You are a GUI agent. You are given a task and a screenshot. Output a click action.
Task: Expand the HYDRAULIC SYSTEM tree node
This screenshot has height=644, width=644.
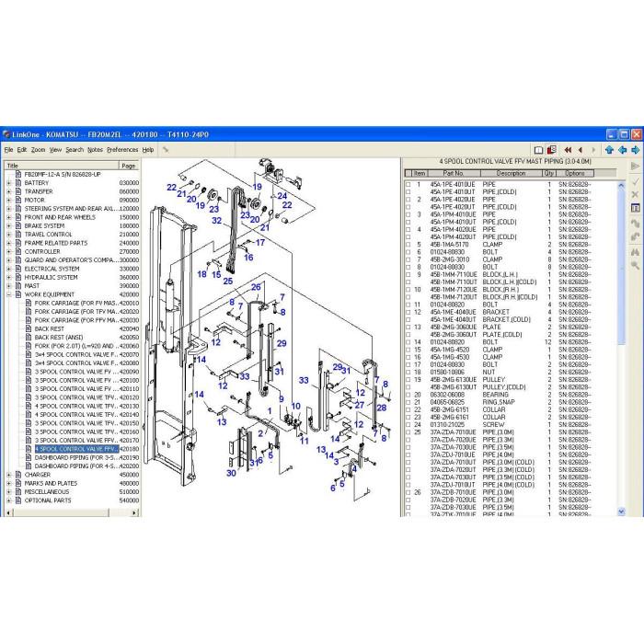[x=9, y=277]
